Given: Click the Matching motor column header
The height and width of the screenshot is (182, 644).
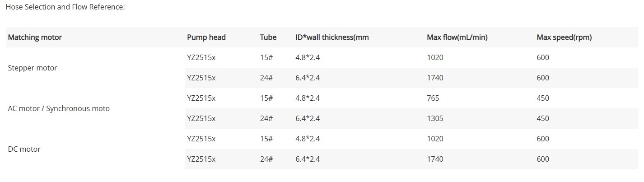Looking at the screenshot, I should [35, 37].
